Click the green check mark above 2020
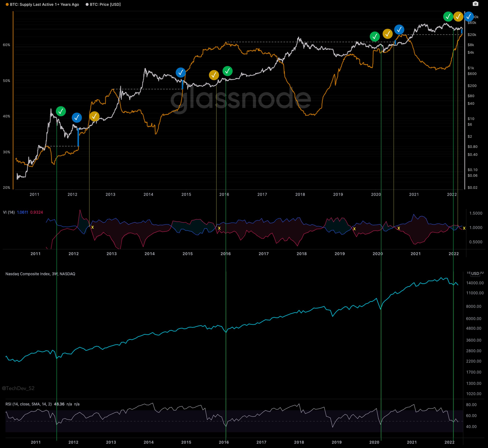Screen dimensions: 488x448 pos(375,36)
